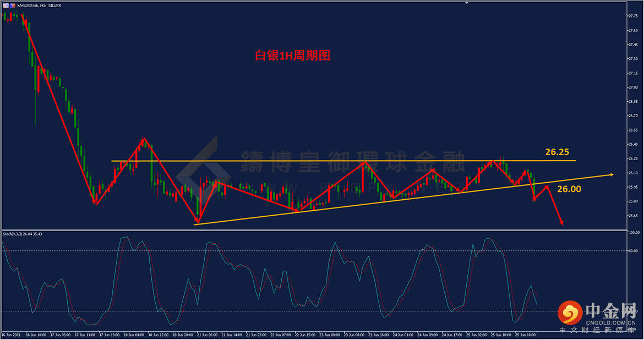Select the 'Stoch(9,3,3) 26.04 35.43' indicator label
Viewport: 644px width, 340px height.
22,234
